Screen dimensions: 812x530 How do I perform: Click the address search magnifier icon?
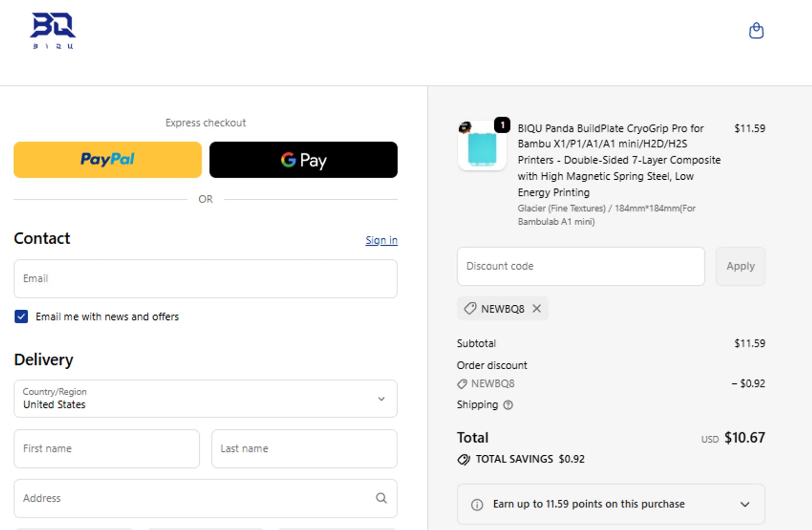tap(381, 498)
